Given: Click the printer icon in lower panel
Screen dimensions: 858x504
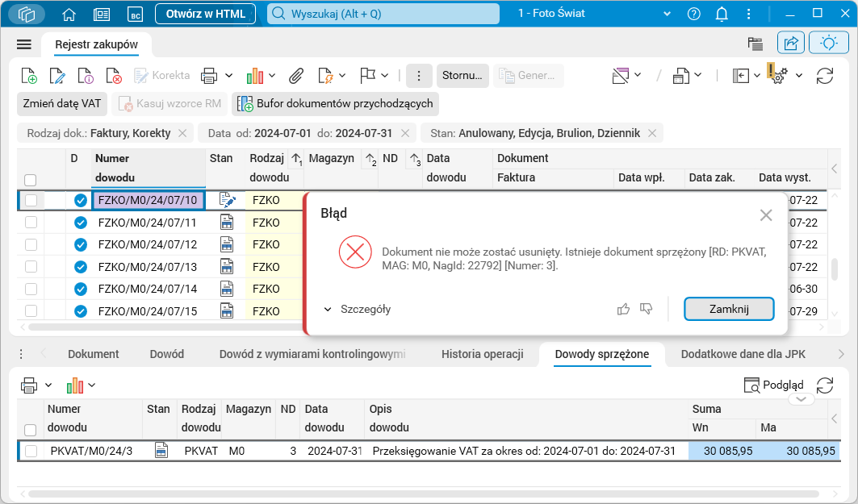Looking at the screenshot, I should coord(29,385).
